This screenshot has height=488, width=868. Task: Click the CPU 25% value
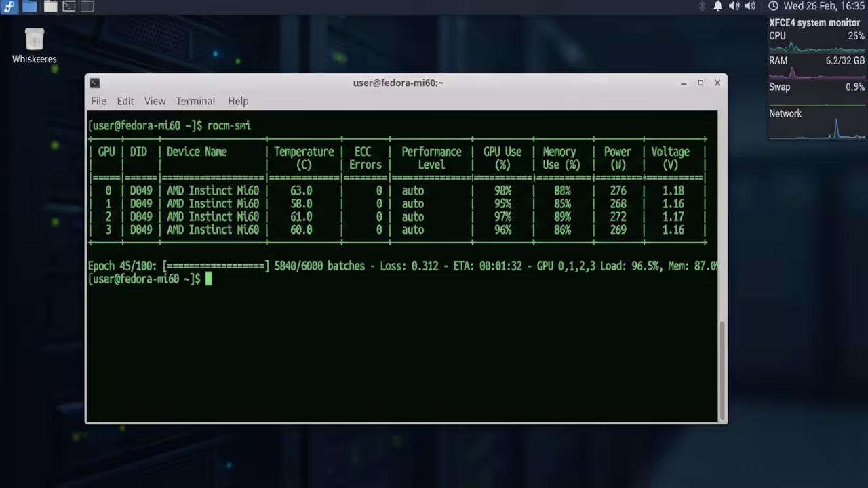coord(856,36)
